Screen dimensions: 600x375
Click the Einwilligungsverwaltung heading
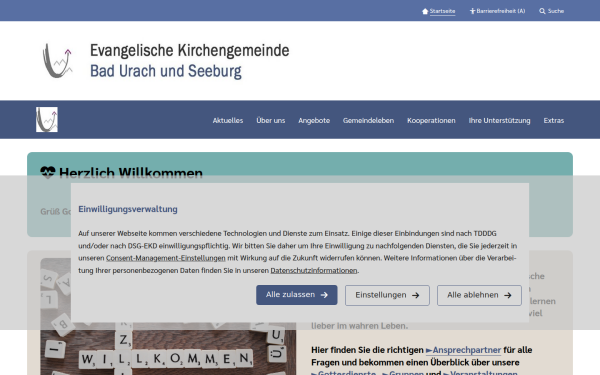pyautogui.click(x=128, y=209)
